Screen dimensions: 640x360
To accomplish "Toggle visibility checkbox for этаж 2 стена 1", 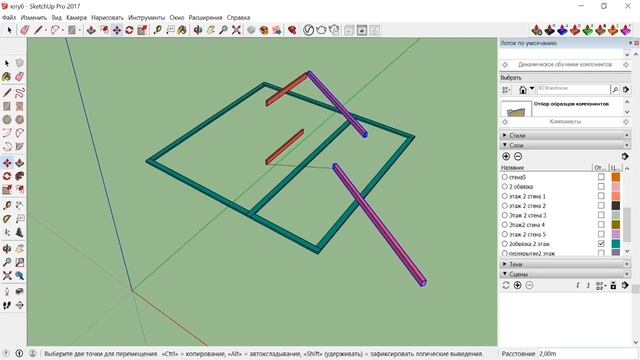I will coord(601,196).
